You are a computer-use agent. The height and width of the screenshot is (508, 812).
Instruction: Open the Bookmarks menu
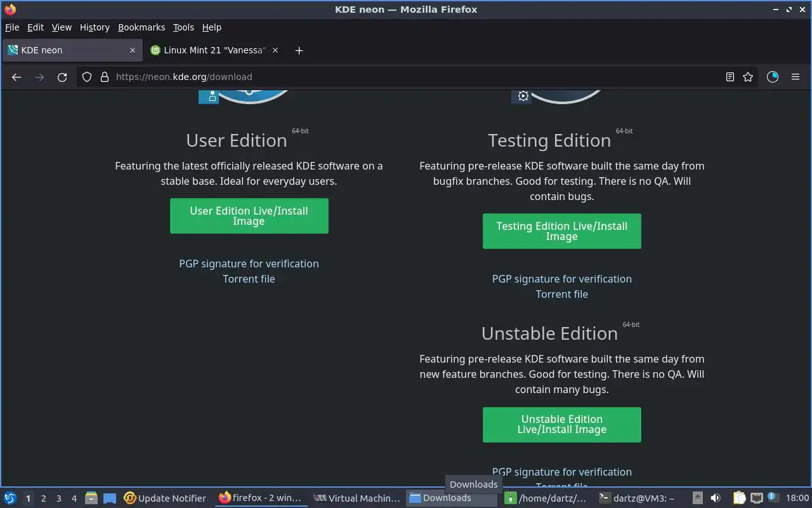(x=141, y=27)
